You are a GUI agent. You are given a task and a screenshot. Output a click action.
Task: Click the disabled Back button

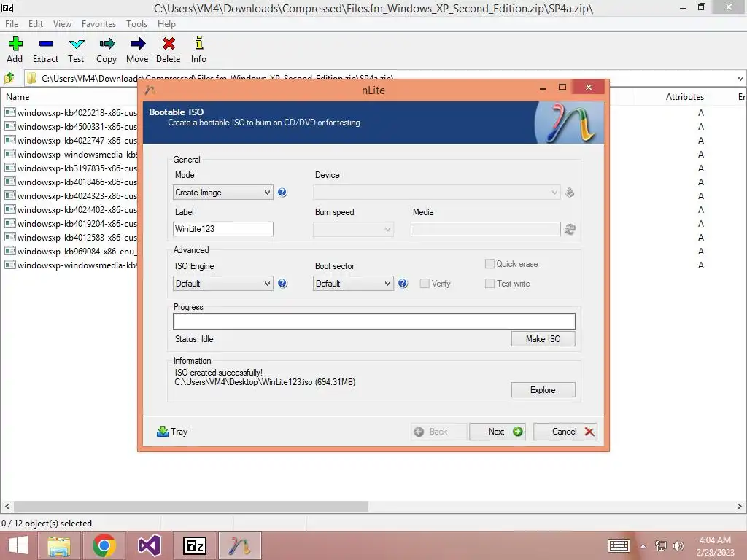[x=438, y=432]
